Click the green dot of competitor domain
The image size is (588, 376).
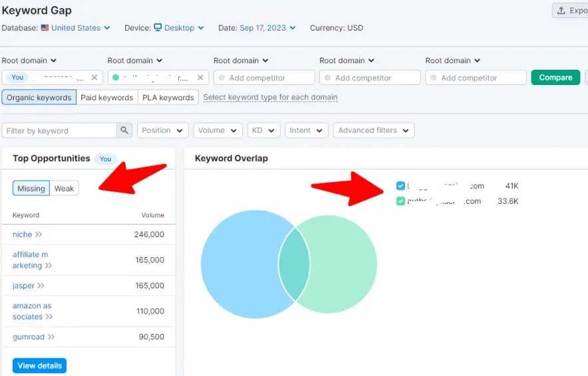coord(116,78)
